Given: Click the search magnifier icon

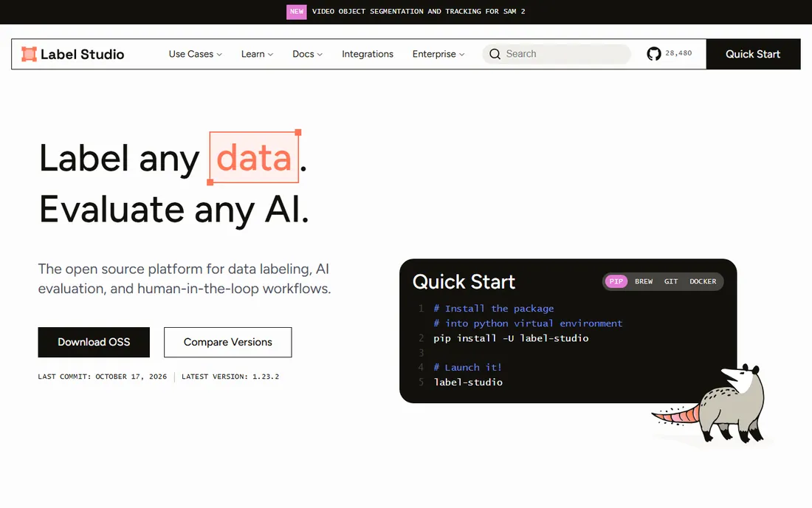Looking at the screenshot, I should pos(495,54).
